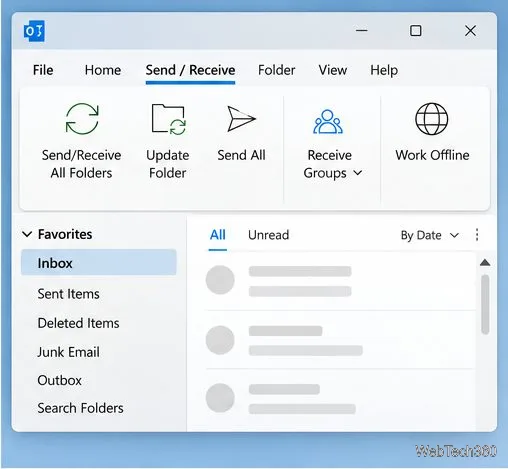This screenshot has width=508, height=469.
Task: Open the Help tab
Action: coord(384,70)
